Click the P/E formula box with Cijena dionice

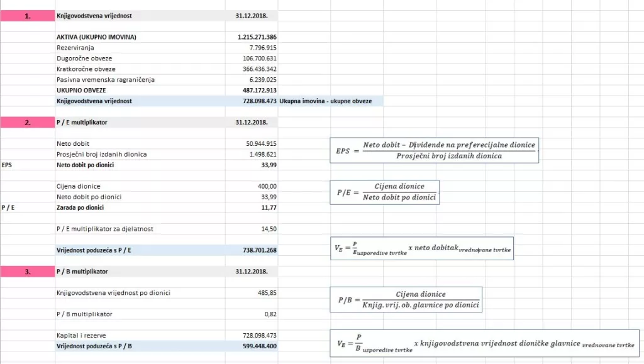click(x=384, y=192)
